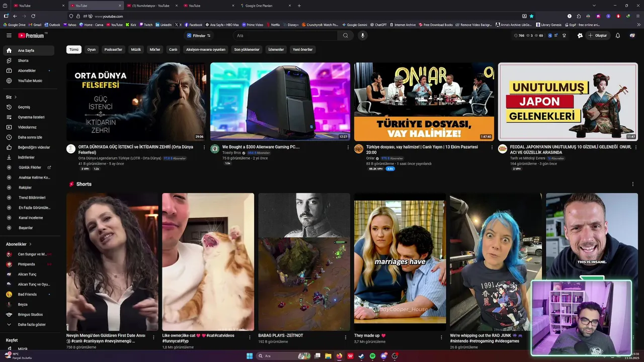Open ChatGPT bookmark in bookmarks bar
This screenshot has height=362, width=644.
click(378, 25)
